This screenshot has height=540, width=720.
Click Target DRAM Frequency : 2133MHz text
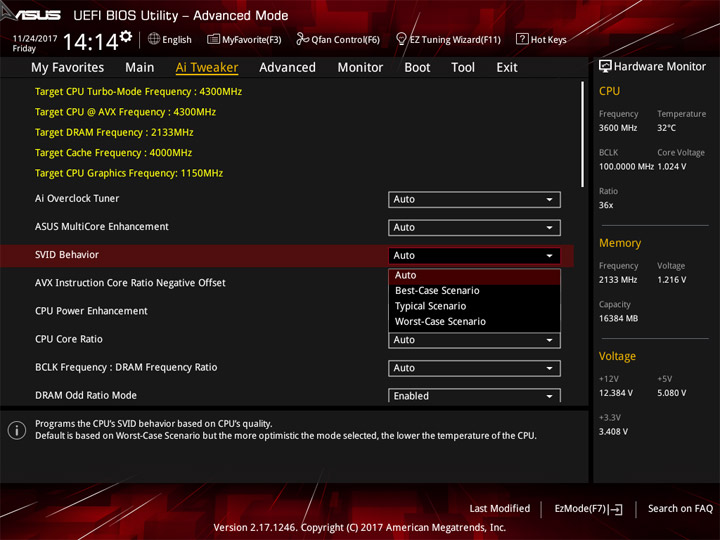coord(114,132)
